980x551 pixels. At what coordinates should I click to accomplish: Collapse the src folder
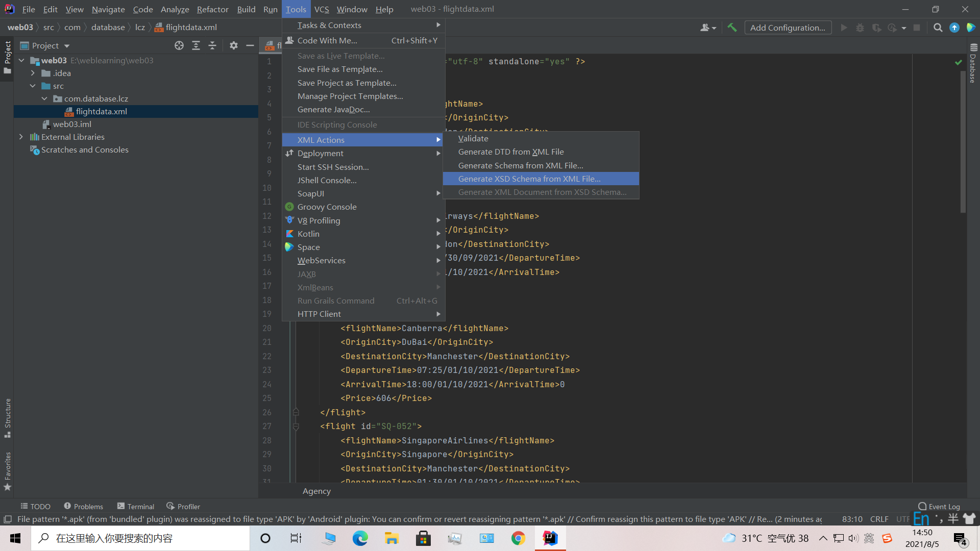pyautogui.click(x=33, y=86)
